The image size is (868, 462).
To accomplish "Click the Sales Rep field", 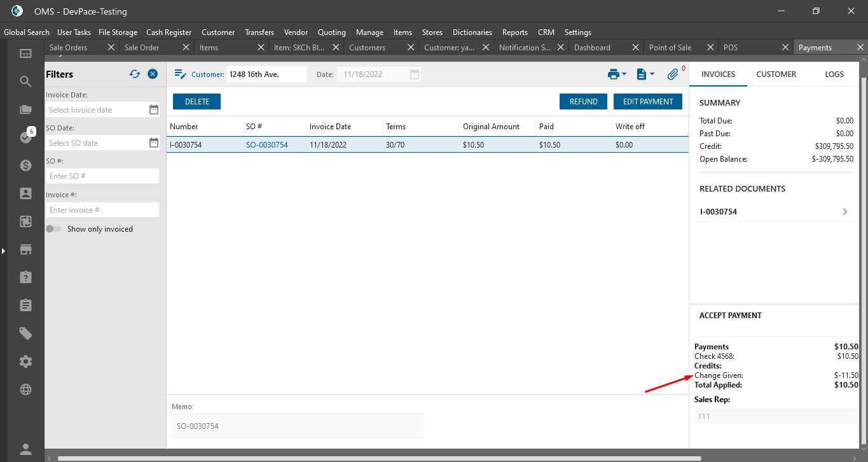I will point(776,417).
